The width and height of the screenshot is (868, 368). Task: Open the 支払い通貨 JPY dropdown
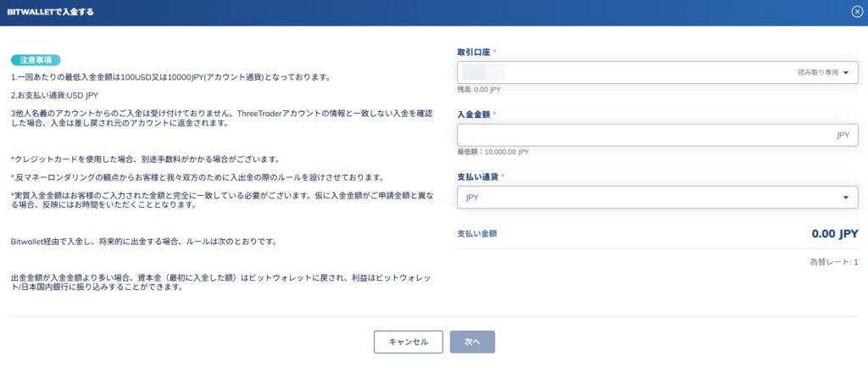pos(657,198)
